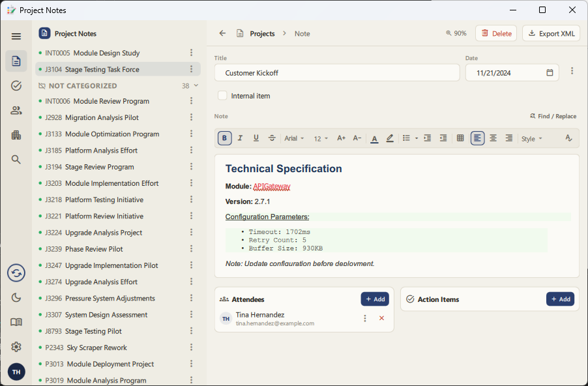Open the documentation book icon

click(16, 322)
